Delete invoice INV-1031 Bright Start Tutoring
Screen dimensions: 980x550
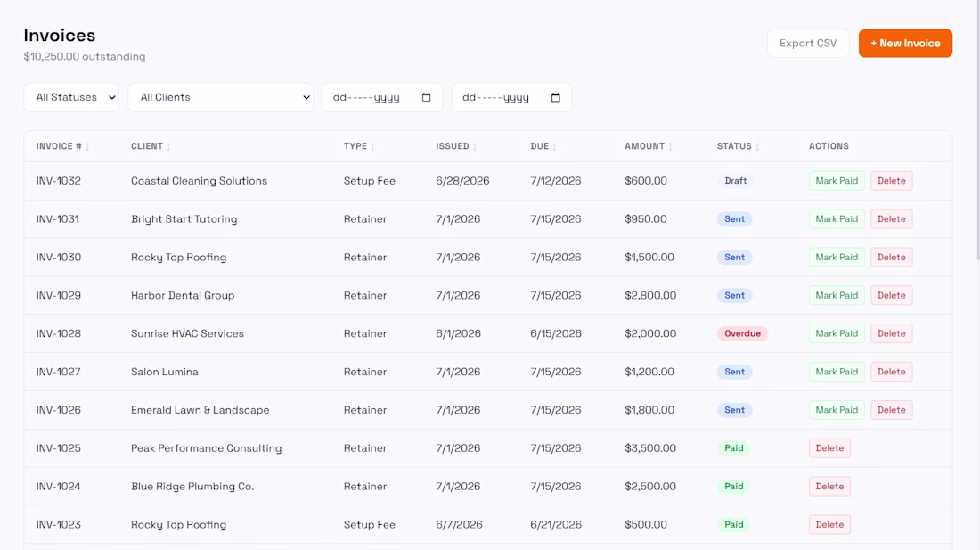pyautogui.click(x=891, y=218)
